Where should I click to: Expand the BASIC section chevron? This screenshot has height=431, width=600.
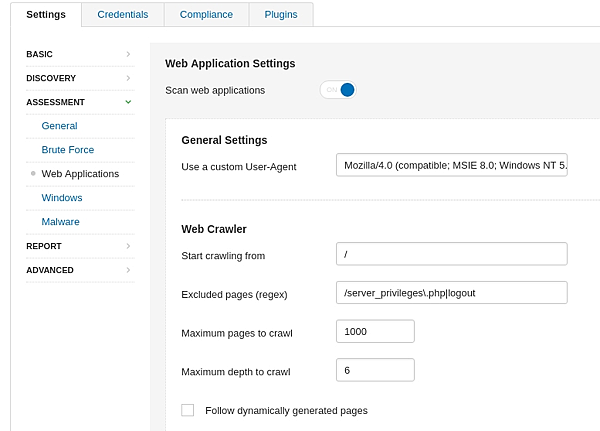coord(128,54)
